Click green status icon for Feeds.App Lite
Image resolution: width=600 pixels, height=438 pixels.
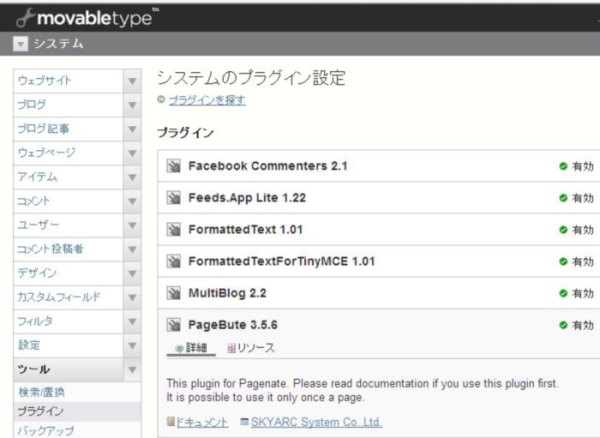click(563, 198)
